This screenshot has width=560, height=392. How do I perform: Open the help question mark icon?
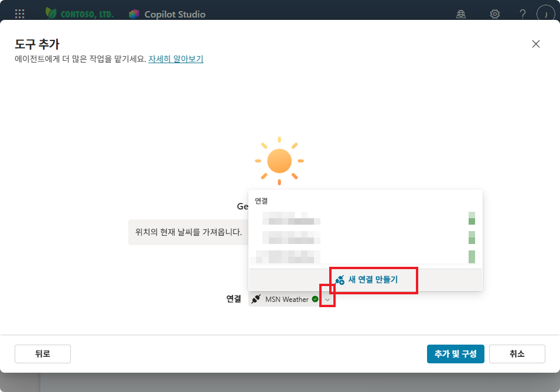pos(523,14)
